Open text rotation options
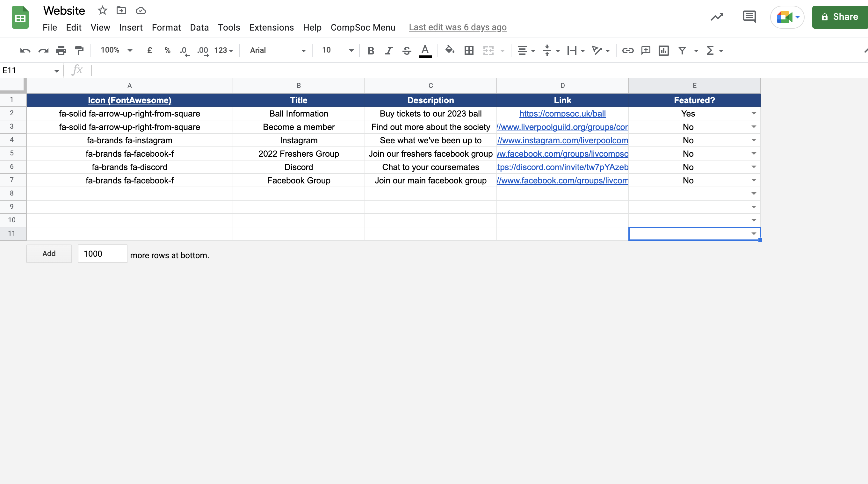Screen dimensions: 868x484 coord(601,51)
